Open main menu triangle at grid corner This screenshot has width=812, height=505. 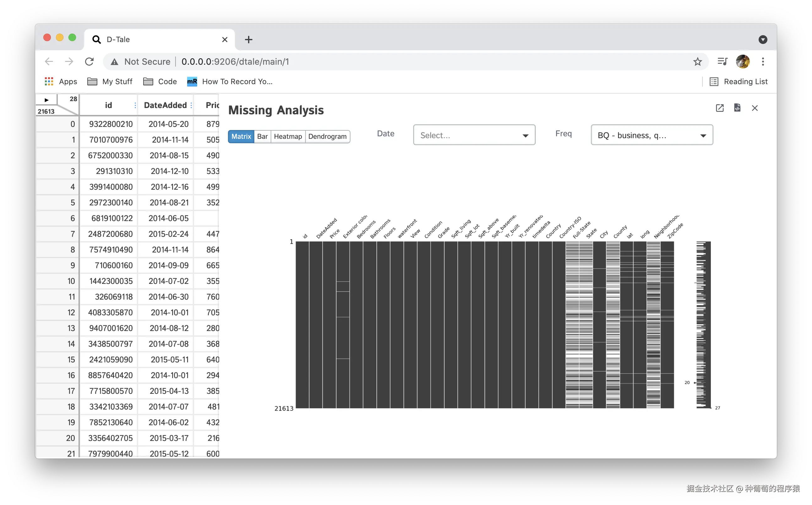[x=46, y=100]
